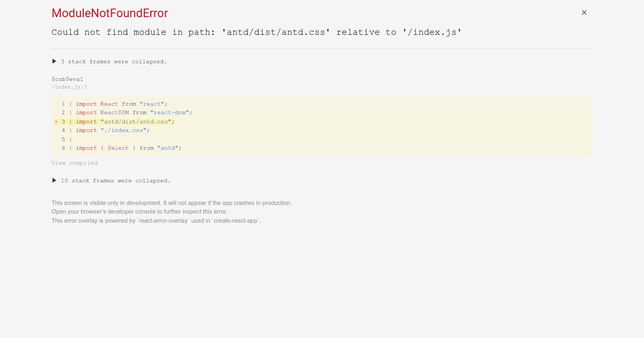Click code line 4 importing ./index.css
Image resolution: width=644 pixels, height=338 pixels.
105,130
